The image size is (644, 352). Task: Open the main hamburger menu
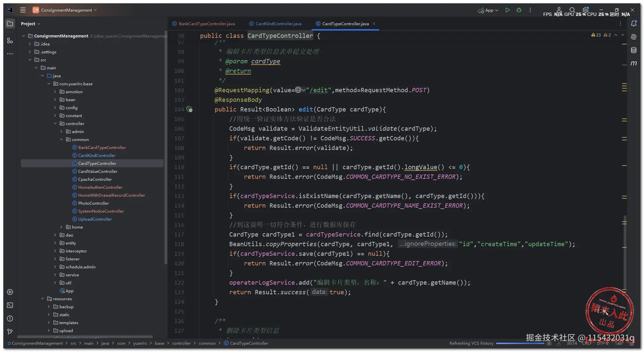point(23,10)
